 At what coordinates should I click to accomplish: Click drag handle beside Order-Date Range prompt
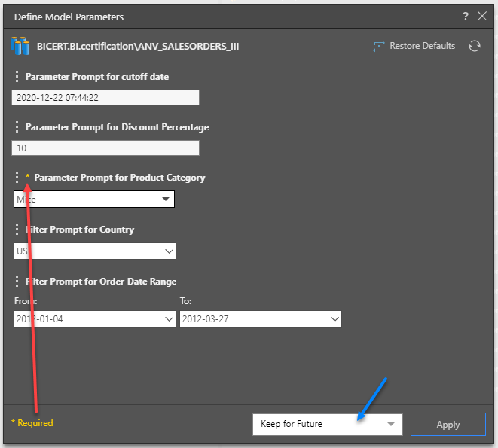(x=17, y=282)
